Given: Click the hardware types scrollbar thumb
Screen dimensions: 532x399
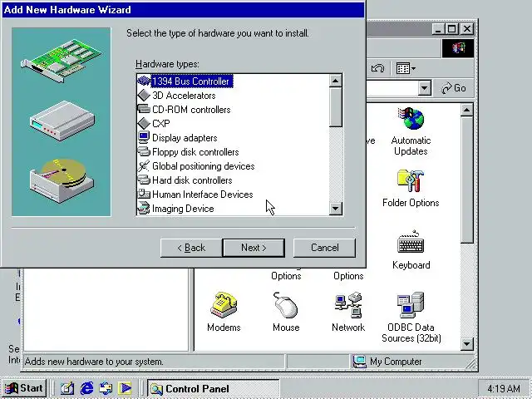Looking at the screenshot, I should 335,107.
